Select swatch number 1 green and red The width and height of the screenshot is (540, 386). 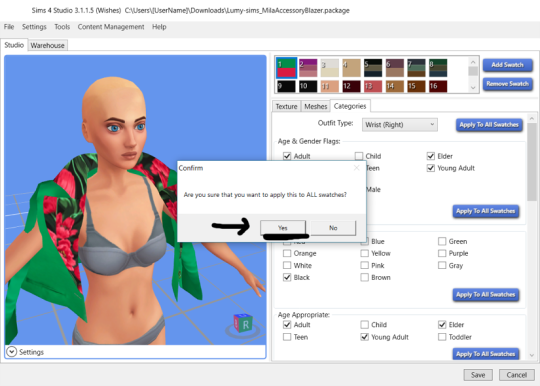pyautogui.click(x=287, y=68)
